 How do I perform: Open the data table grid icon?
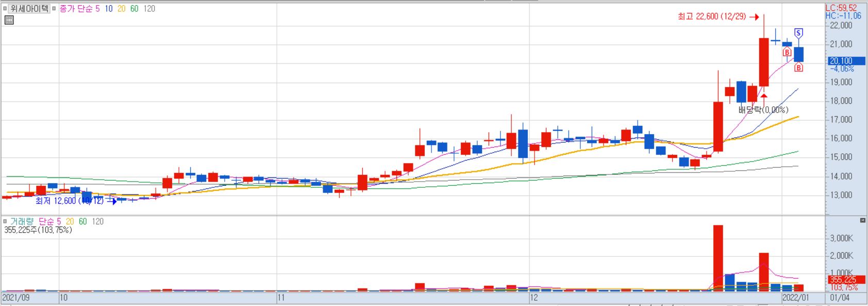tap(9, 20)
